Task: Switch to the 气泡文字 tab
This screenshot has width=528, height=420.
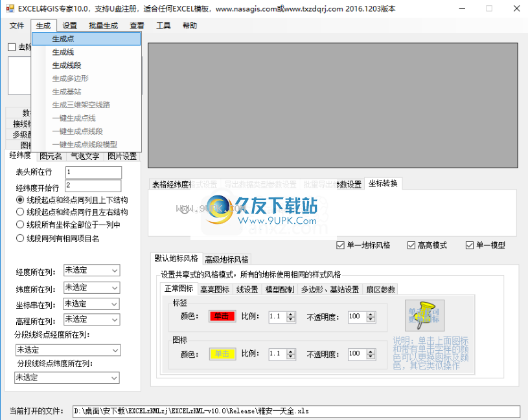Action: click(x=85, y=157)
